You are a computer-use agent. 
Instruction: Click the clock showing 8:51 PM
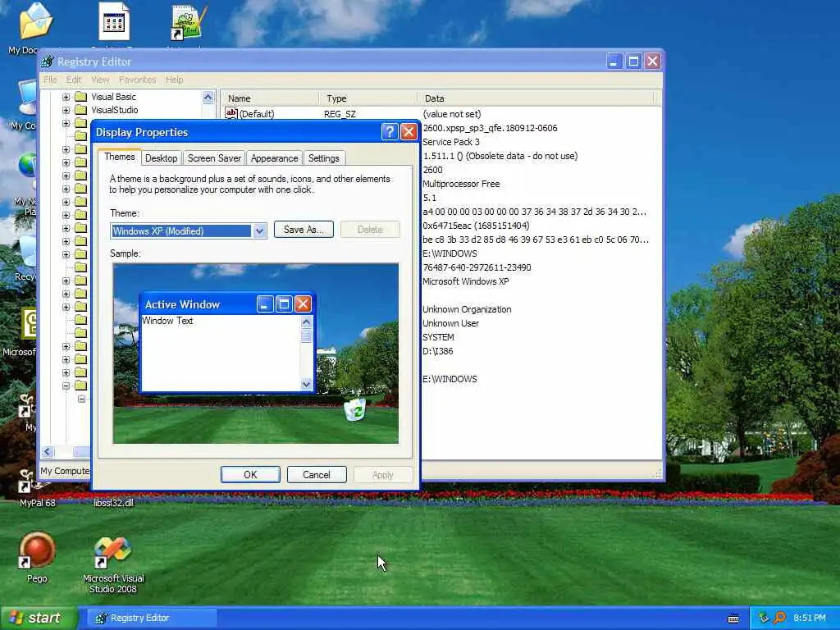click(x=810, y=618)
